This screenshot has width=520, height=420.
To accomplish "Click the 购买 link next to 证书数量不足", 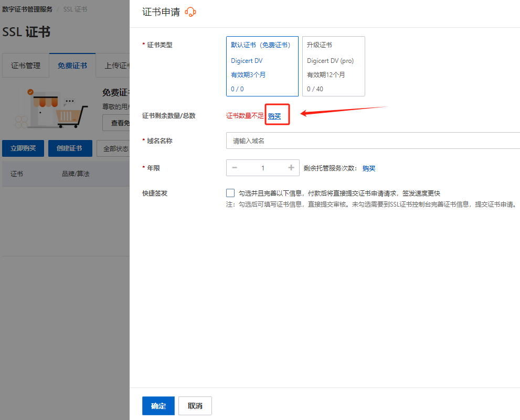I will (274, 116).
